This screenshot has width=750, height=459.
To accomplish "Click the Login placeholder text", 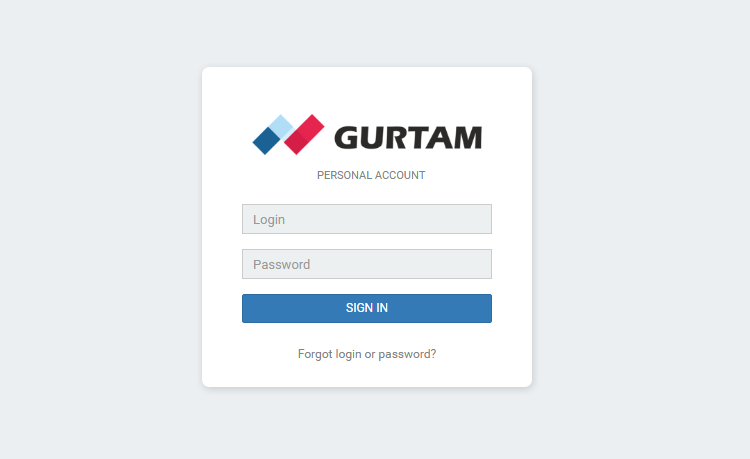I will coord(269,220).
